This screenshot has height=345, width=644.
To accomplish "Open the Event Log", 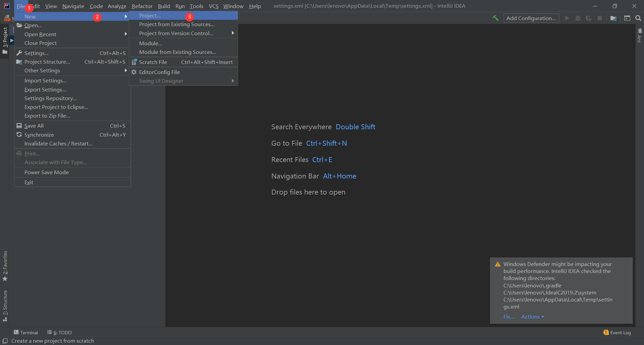I will tap(617, 332).
